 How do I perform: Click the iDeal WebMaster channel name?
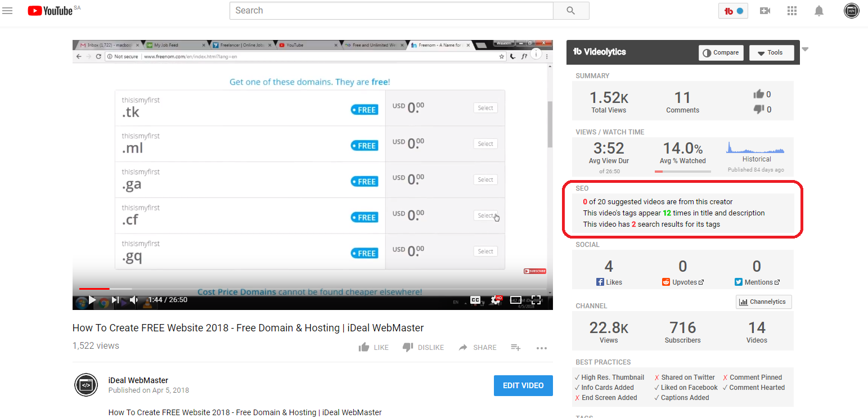(138, 380)
